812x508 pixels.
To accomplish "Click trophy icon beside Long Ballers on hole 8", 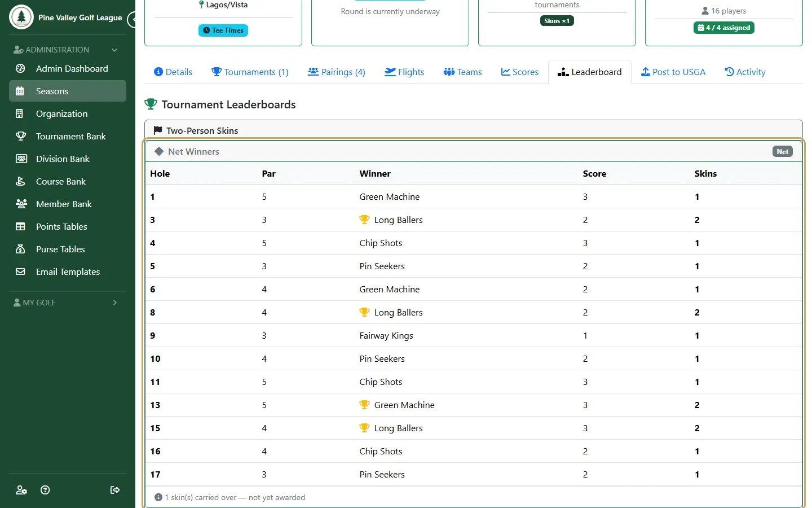I will click(364, 312).
